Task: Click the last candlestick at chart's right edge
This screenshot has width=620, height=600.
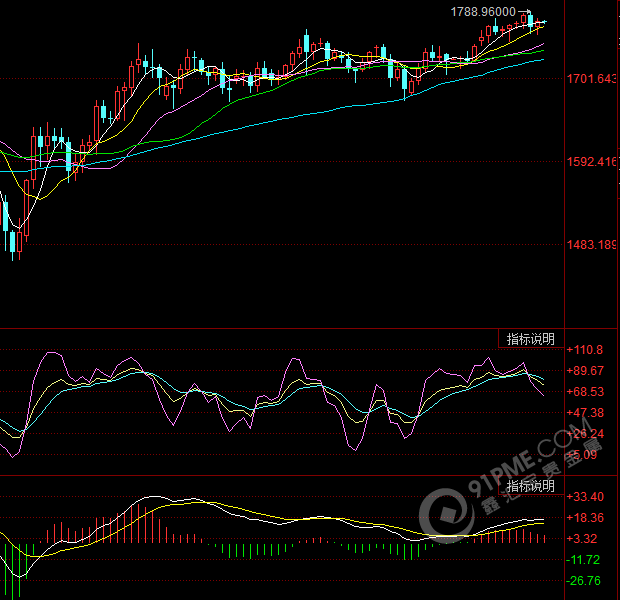Action: (543, 22)
